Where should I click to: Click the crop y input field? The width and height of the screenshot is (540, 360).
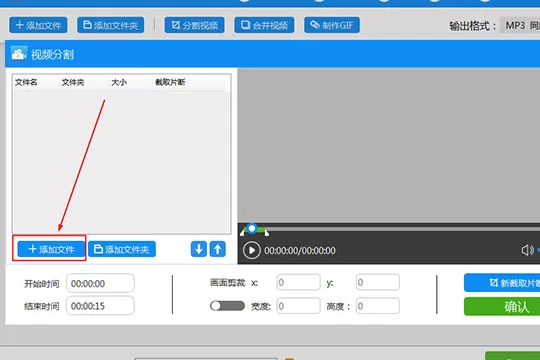378,282
